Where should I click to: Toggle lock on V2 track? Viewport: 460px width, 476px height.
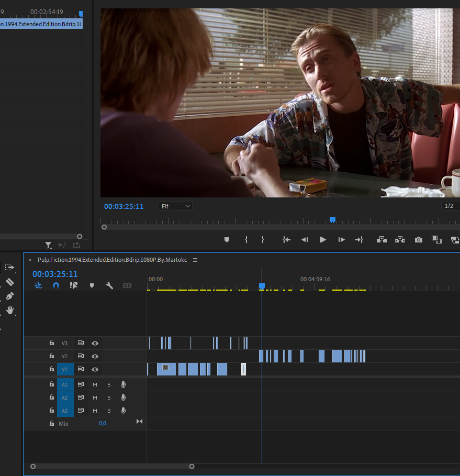click(52, 356)
